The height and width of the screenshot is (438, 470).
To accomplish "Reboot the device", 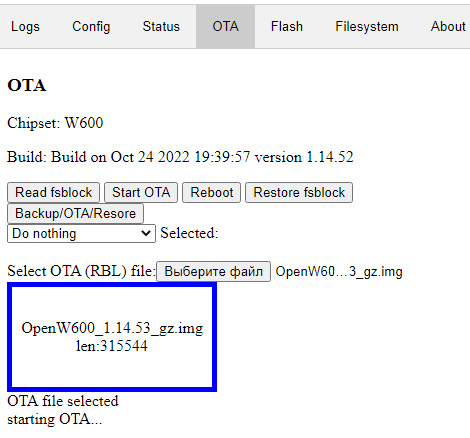I will coord(212,192).
